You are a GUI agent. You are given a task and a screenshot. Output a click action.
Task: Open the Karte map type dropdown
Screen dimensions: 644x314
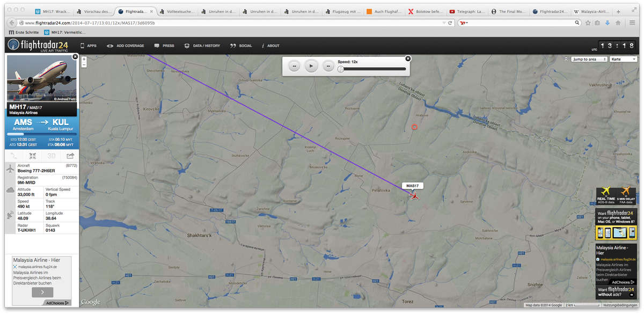[623, 59]
